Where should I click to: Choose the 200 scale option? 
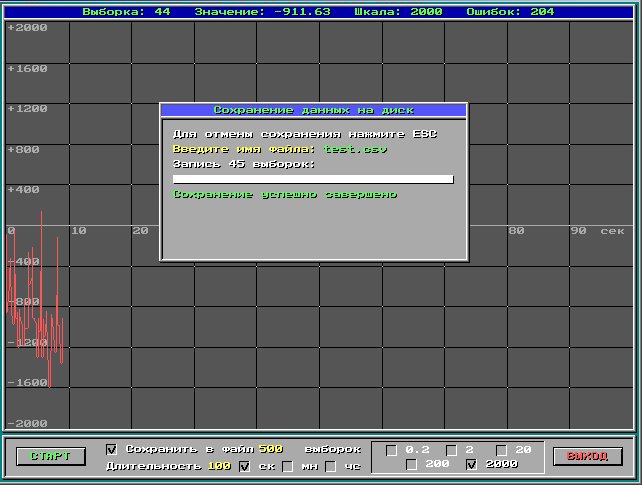click(411, 465)
